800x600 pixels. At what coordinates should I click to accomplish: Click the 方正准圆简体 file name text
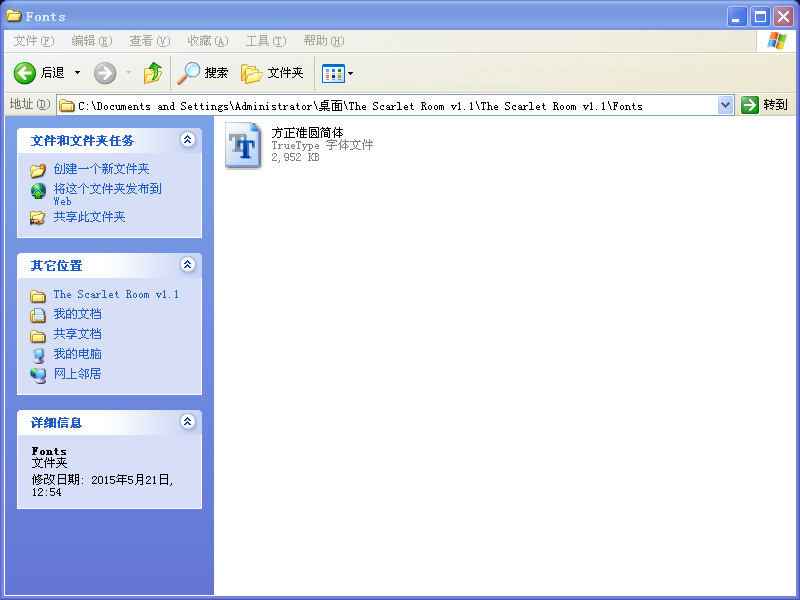[x=308, y=133]
